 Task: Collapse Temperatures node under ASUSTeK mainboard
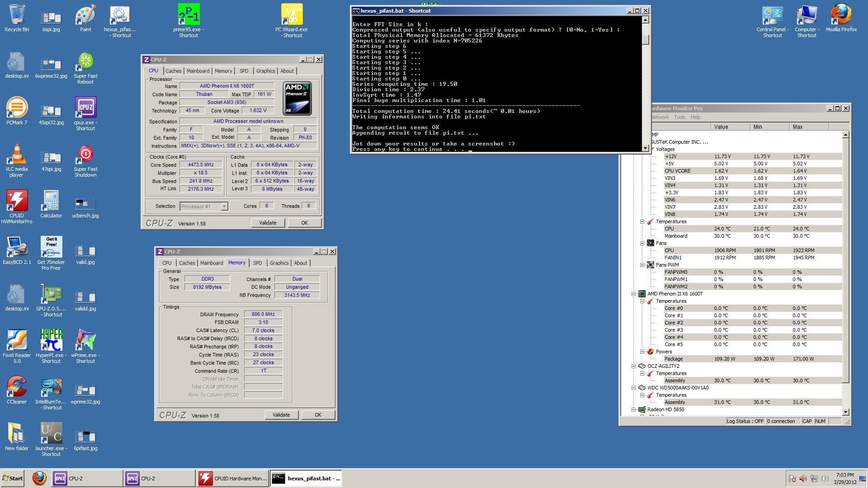click(x=642, y=221)
